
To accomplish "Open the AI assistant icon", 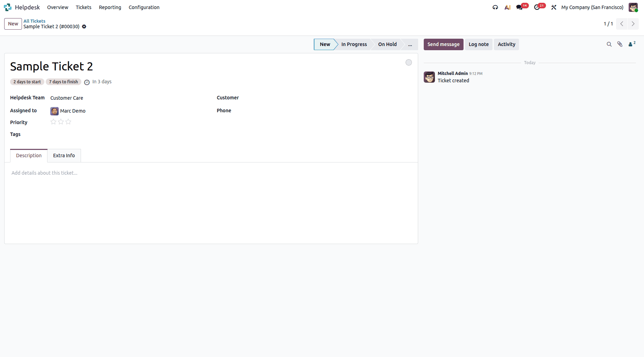I will 508,7.
